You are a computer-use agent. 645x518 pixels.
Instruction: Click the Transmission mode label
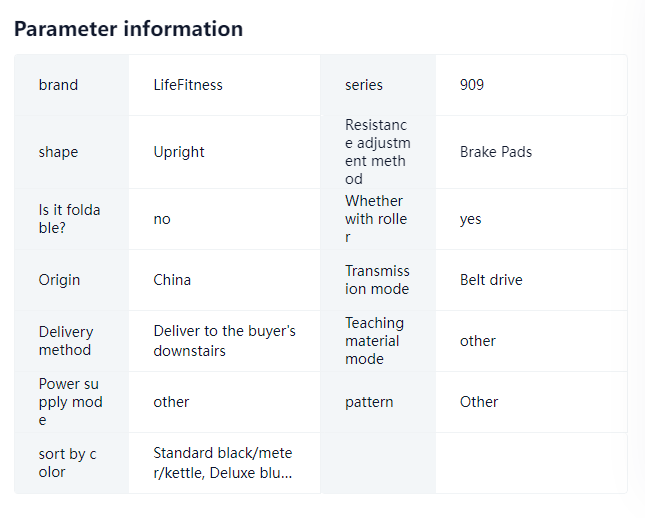[x=377, y=280]
